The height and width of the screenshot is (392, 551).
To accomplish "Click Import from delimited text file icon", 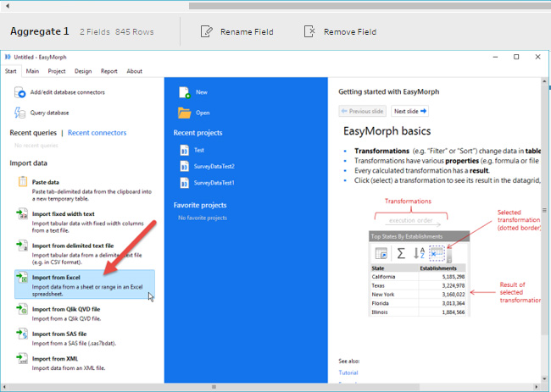I will (22, 246).
